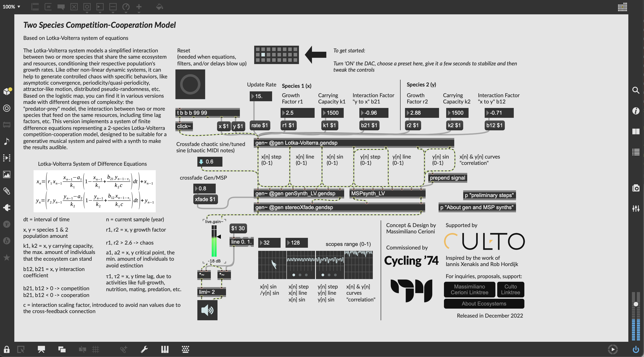Select the third dot under y[n] scope
Screen dimensions: 644x357
click(x=335, y=275)
